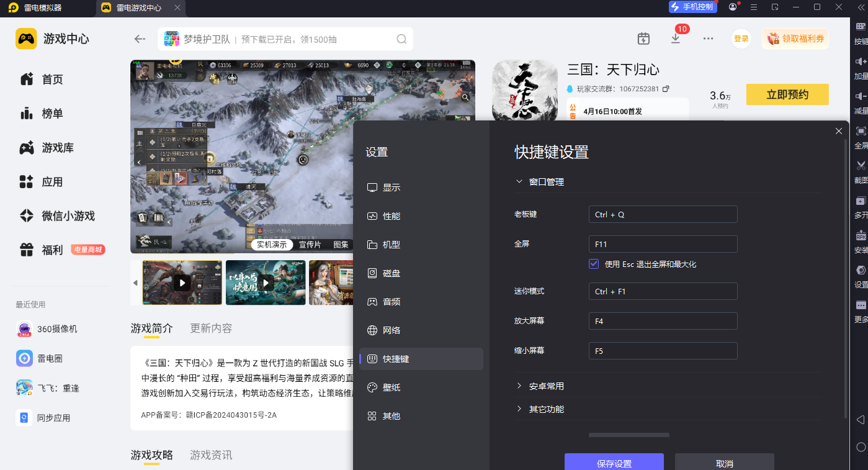868x470 pixels.
Task: Expand the 其它功能 section
Action: coord(519,409)
